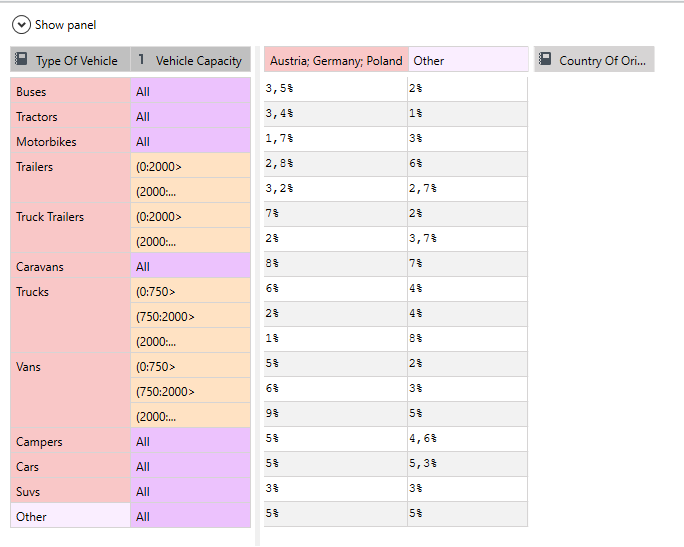The width and height of the screenshot is (684, 547).
Task: Select the Buses vehicle row
Action: (71, 90)
